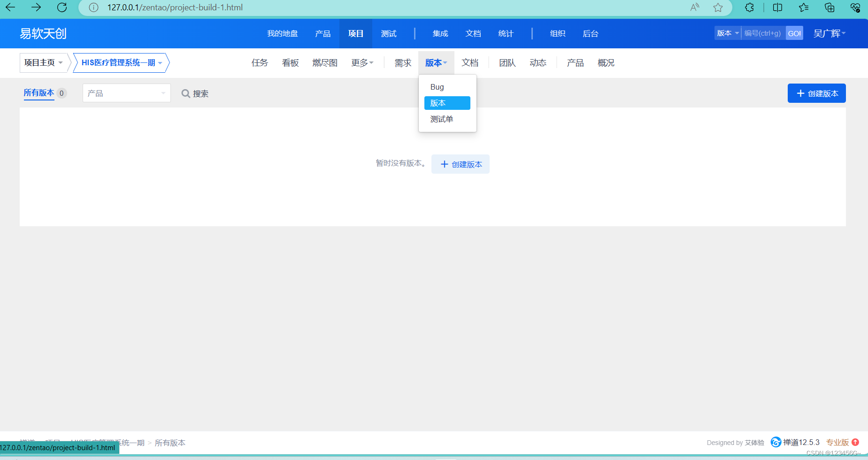Reload the page with refresh icon
This screenshot has width=868, height=460.
pos(61,8)
